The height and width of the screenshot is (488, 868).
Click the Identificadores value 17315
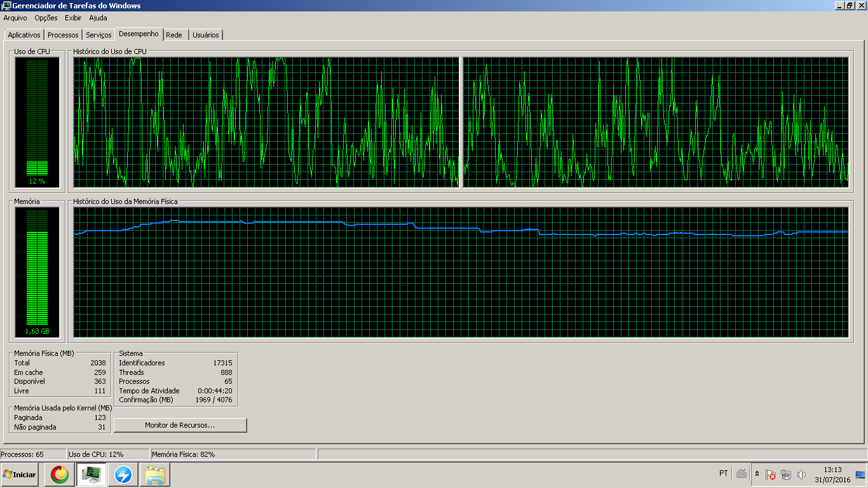click(222, 363)
